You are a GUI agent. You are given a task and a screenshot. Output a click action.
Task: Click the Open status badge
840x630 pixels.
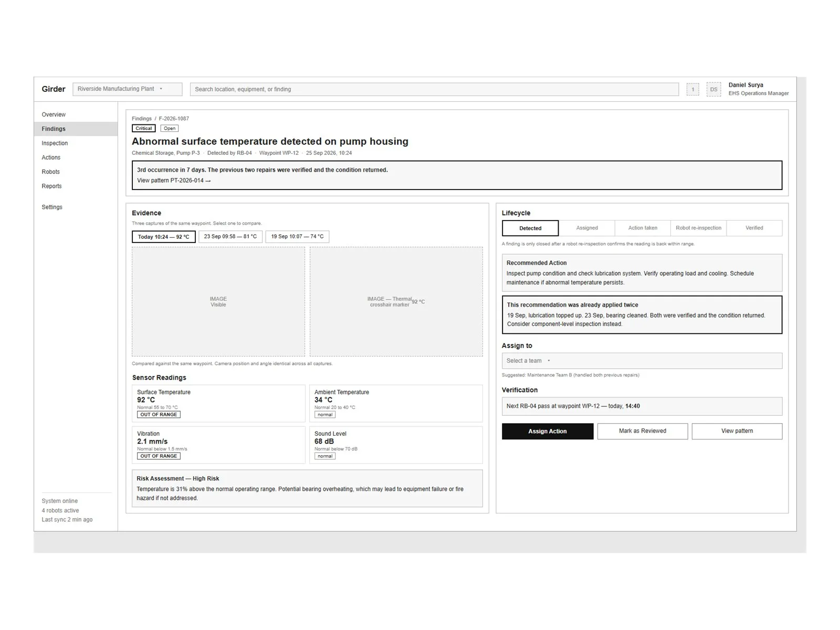click(x=169, y=129)
